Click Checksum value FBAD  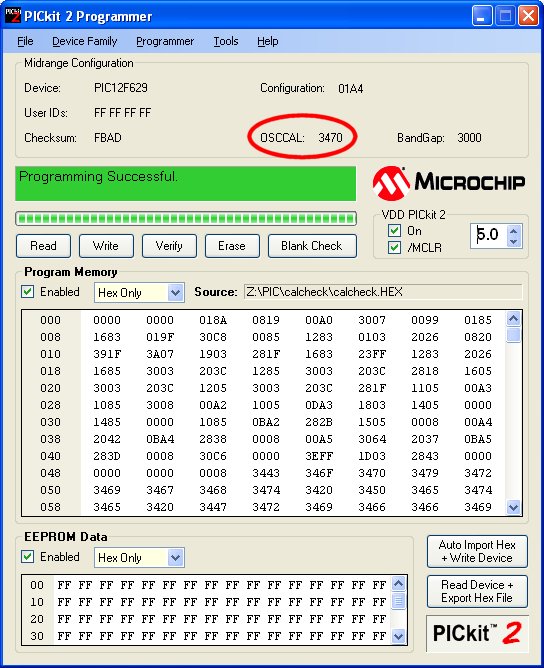tap(108, 138)
